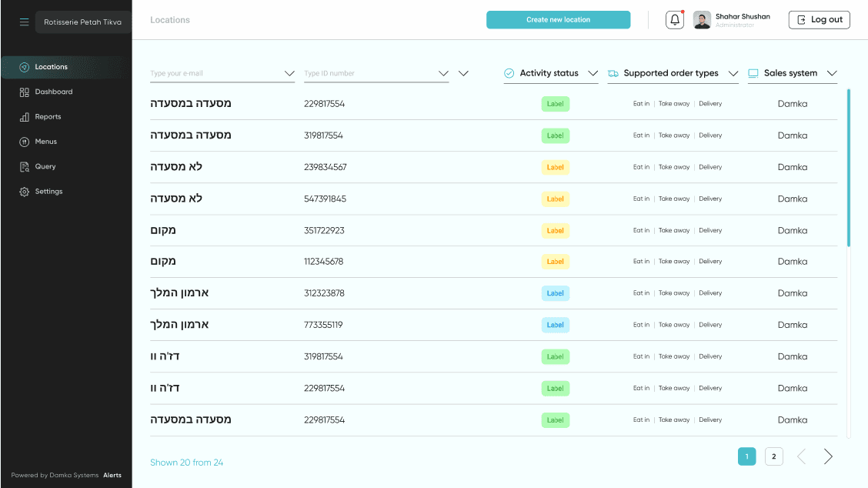Click ID 547391845
The width and height of the screenshot is (868, 488).
click(x=325, y=199)
